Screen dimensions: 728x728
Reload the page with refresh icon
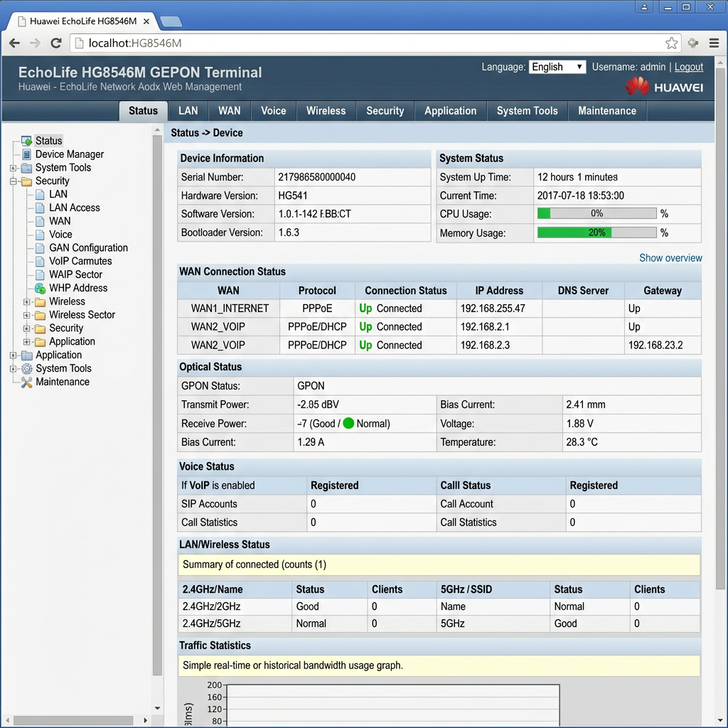tap(56, 43)
